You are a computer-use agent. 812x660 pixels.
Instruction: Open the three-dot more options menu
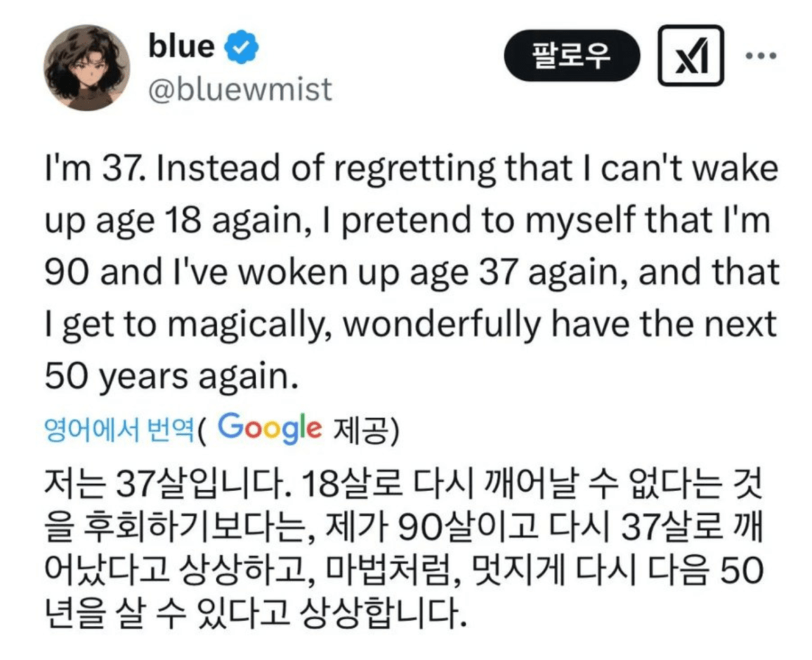pyautogui.click(x=761, y=56)
